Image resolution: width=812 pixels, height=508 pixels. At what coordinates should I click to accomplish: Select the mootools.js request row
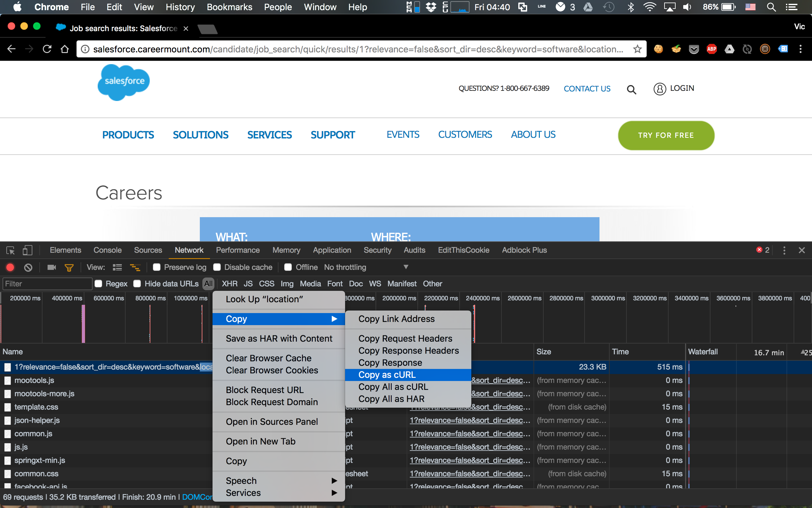click(x=106, y=380)
